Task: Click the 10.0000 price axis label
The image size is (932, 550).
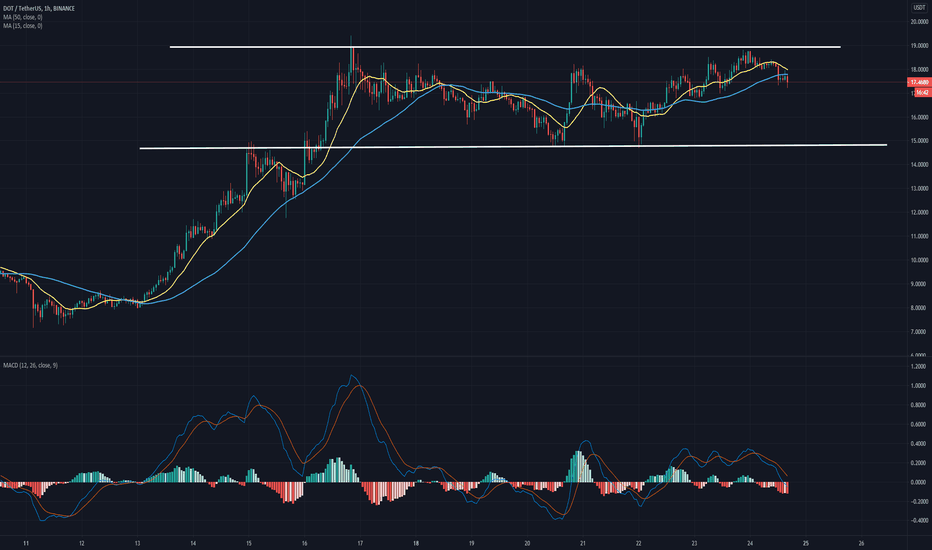Action: click(x=919, y=260)
